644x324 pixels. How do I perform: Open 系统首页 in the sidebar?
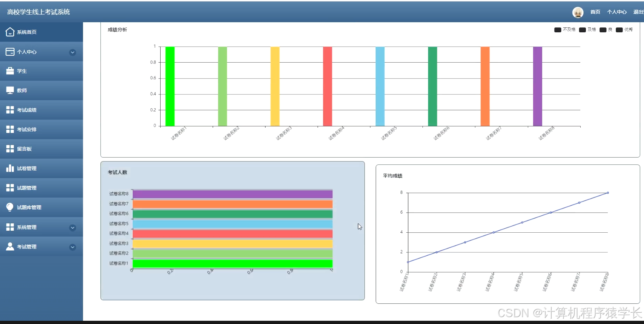[x=42, y=32]
